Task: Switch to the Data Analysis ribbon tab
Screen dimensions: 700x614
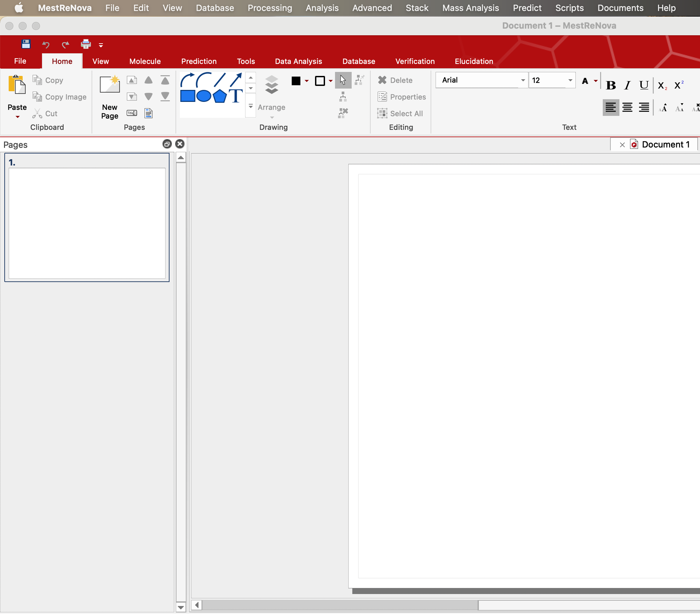Action: tap(298, 61)
